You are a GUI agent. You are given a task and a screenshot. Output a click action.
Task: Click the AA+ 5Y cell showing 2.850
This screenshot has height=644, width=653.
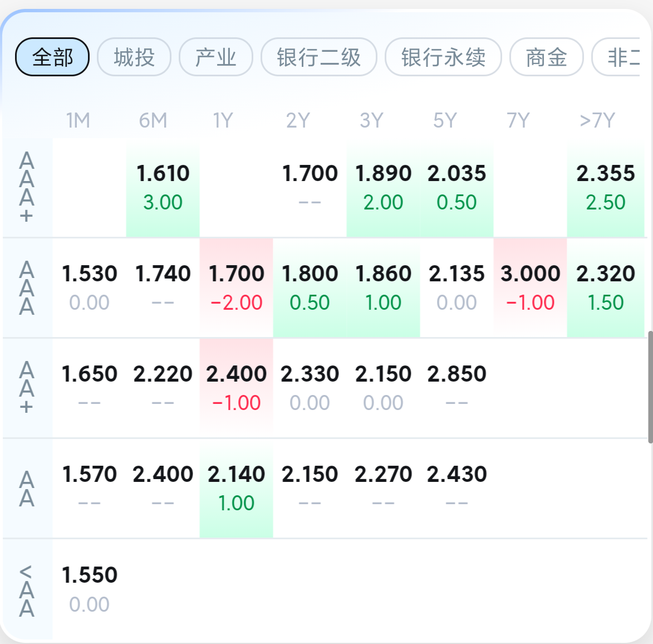[x=456, y=388]
